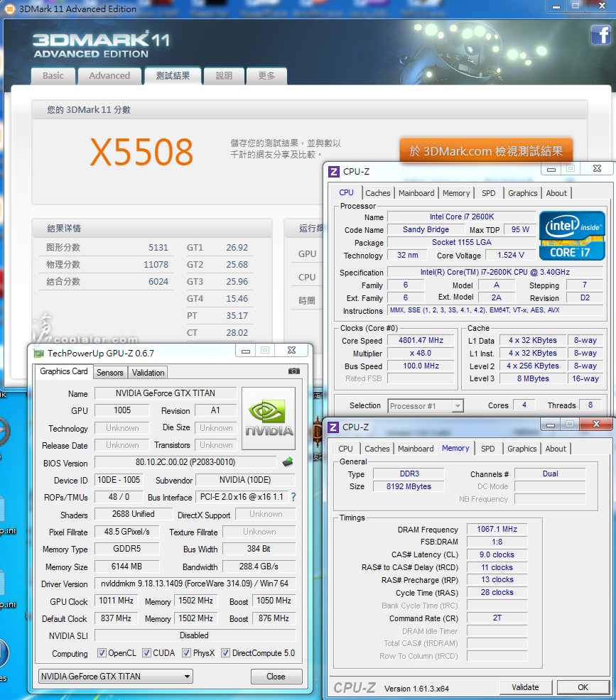Screen dimensions: 616x700
Task: Click the OK button in CPU-Z
Action: [583, 687]
